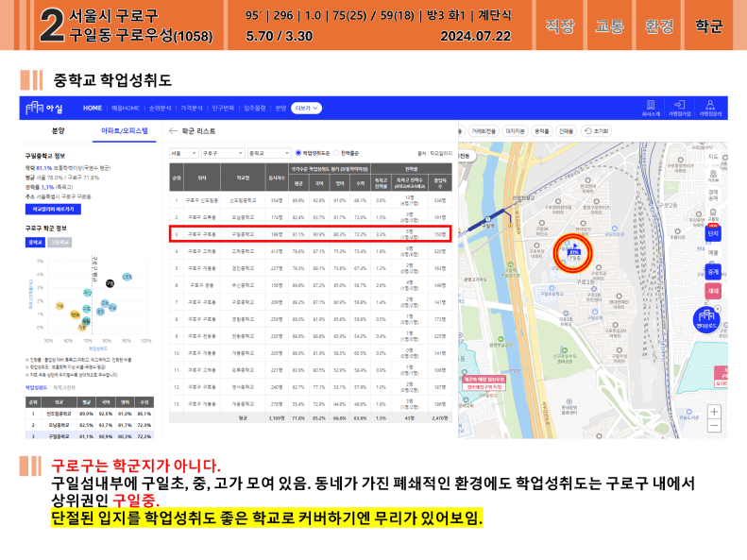The image size is (747, 560).
Task: Switch to the 아파트/오피스텔 tab
Action: 125,131
